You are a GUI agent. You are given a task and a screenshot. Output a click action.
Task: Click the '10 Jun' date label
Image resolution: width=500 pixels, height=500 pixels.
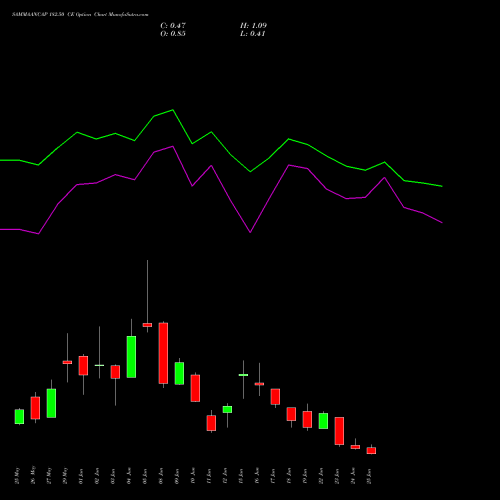[194, 476]
